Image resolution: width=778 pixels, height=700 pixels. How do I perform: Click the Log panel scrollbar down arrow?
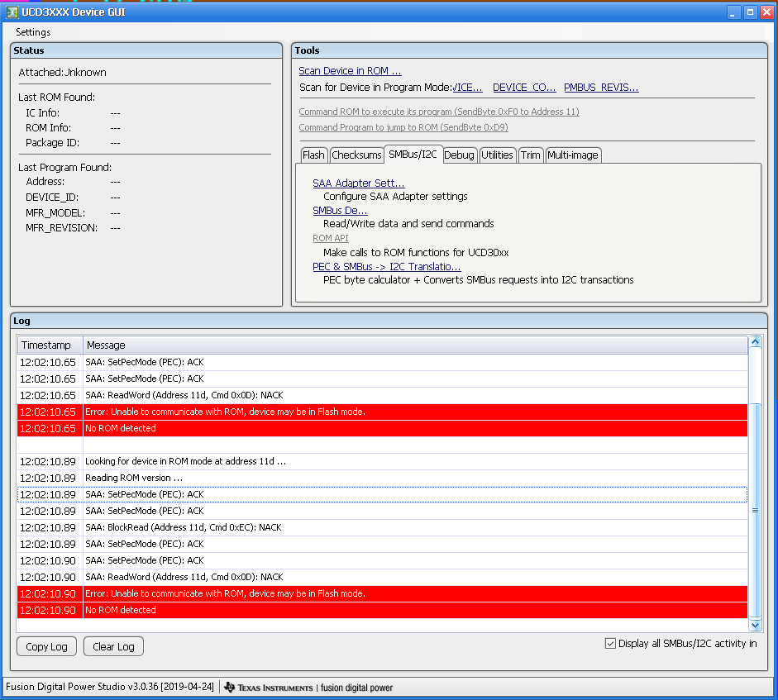point(753,625)
